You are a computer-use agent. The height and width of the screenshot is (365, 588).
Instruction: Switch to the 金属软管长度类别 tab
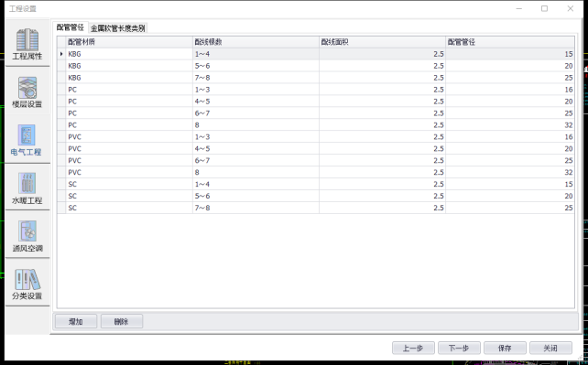click(118, 28)
